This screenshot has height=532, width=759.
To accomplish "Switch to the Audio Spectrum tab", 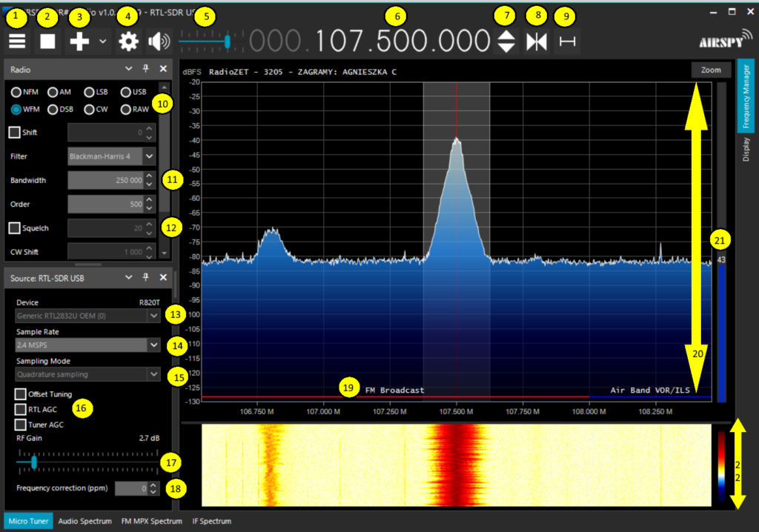I will click(x=84, y=521).
